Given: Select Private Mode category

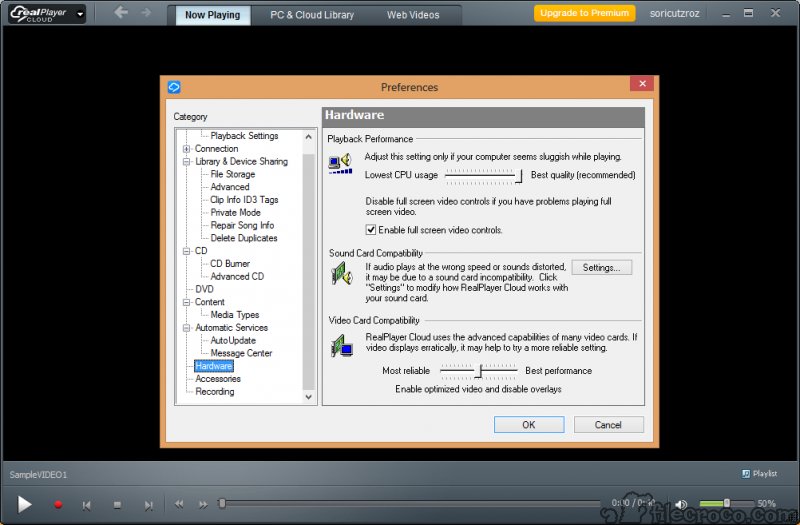Looking at the screenshot, I should tap(235, 212).
